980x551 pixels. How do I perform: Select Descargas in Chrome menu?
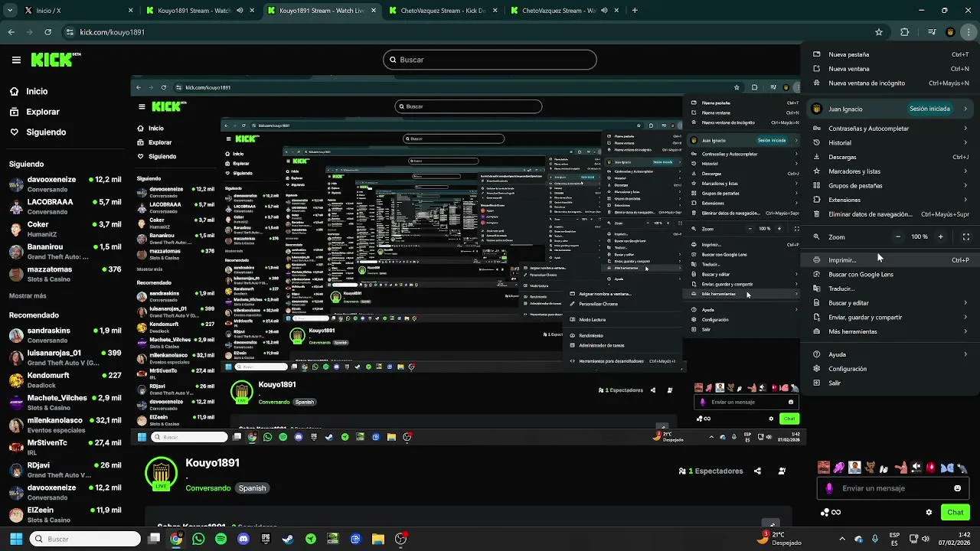tap(890, 157)
